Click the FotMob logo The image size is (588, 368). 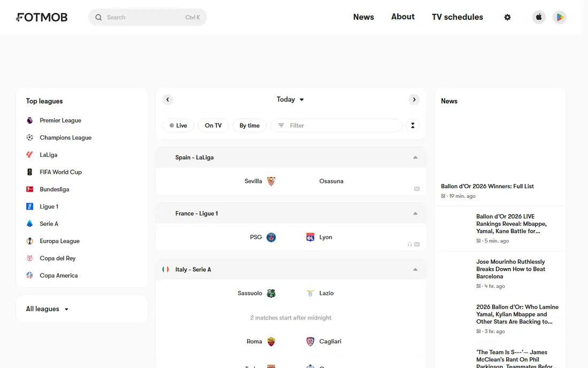tap(42, 17)
